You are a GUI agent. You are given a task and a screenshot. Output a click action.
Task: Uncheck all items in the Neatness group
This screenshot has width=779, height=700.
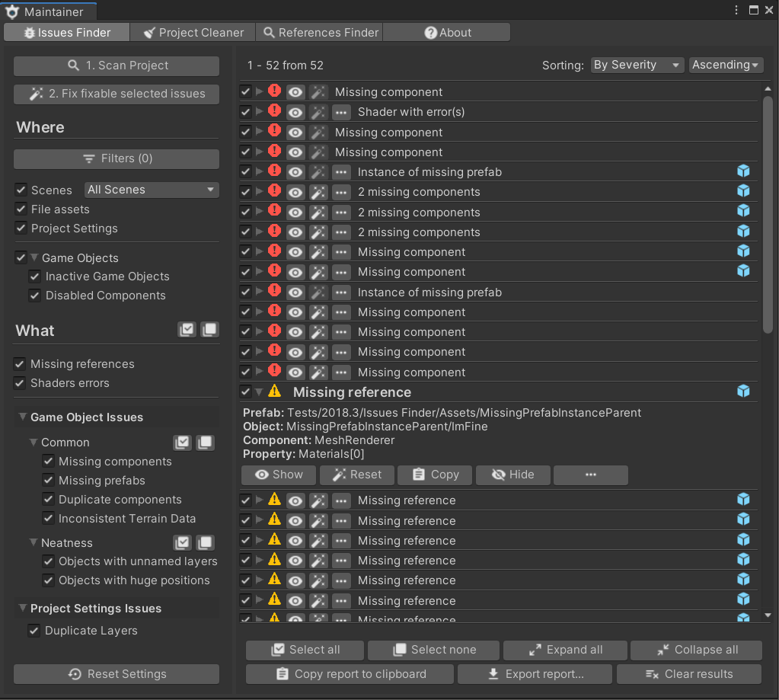205,542
